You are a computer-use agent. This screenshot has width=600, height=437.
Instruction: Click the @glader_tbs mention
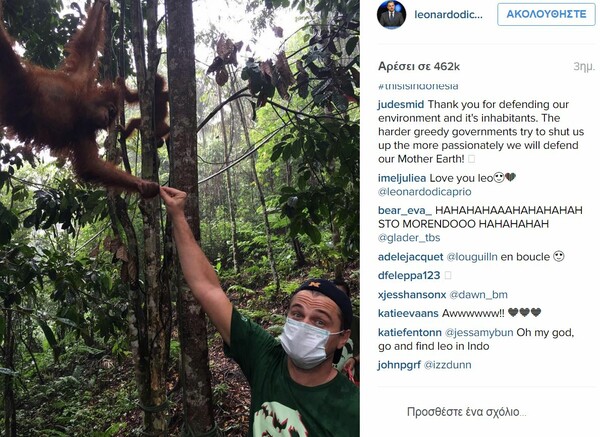409,238
